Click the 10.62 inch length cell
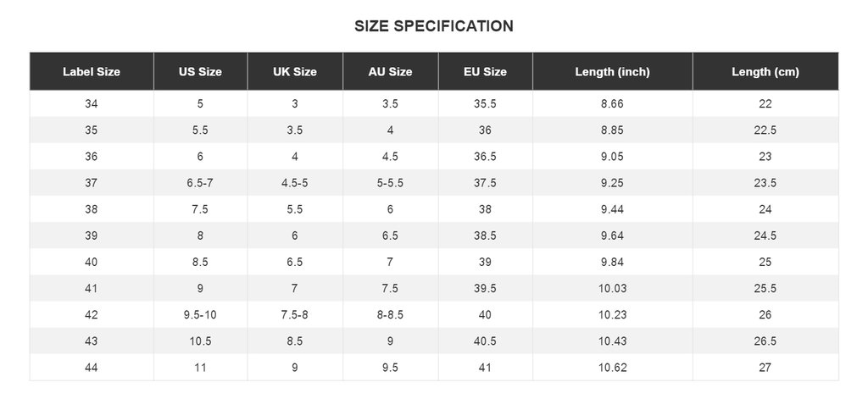Viewport: 868px width, 399px height. pyautogui.click(x=612, y=368)
